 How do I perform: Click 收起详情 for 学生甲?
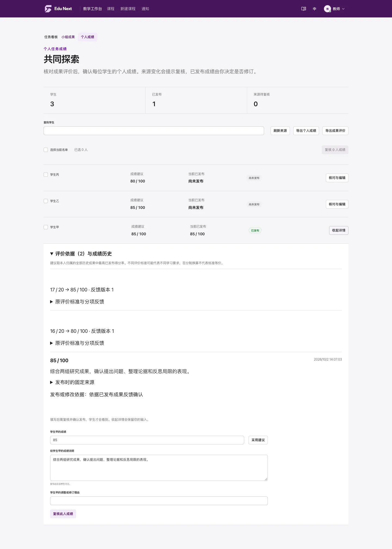[x=339, y=230]
